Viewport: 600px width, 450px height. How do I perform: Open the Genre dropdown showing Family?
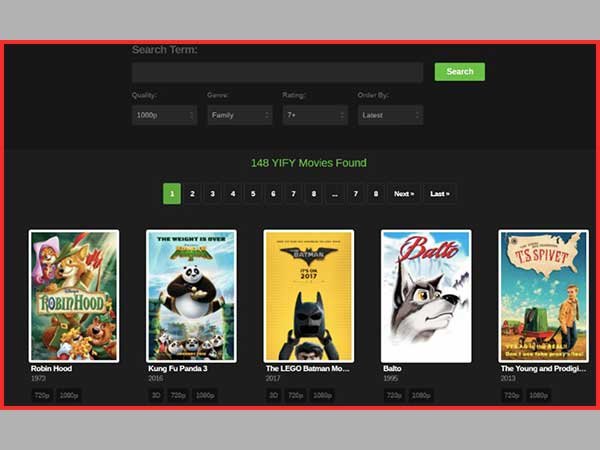click(240, 115)
